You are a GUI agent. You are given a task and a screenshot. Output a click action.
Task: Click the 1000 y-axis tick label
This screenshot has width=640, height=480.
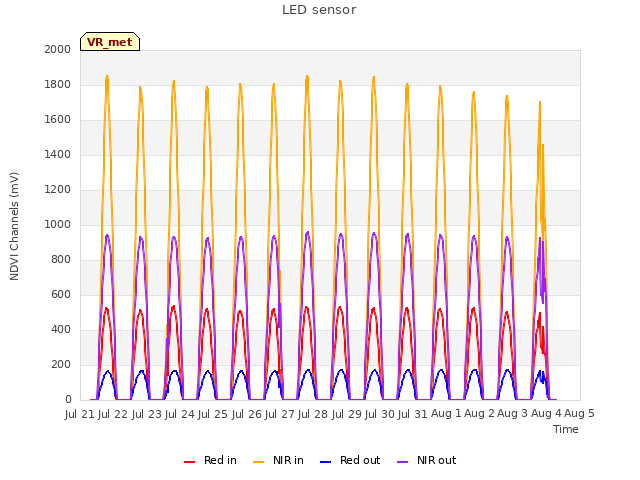58,224
